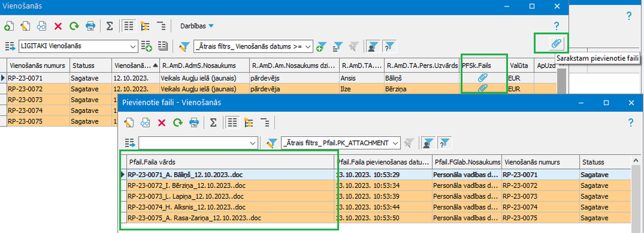Viewport: 644px width, 233px height.
Task: Click the printer icon in Vienošanās toolbar
Action: point(90,26)
